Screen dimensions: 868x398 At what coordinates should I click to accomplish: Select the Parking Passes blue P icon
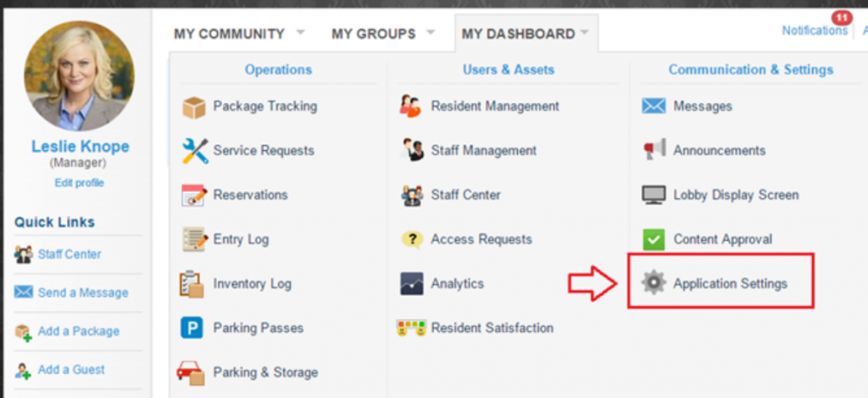click(x=193, y=328)
